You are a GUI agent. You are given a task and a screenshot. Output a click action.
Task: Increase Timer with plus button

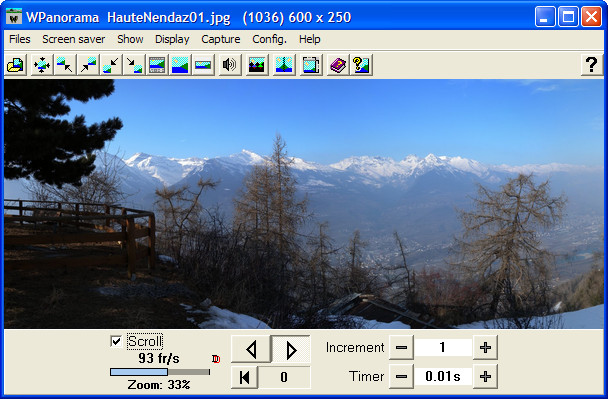point(485,376)
